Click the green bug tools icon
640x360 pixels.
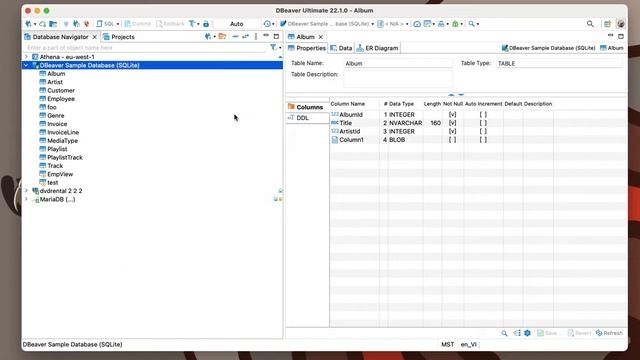click(x=456, y=24)
